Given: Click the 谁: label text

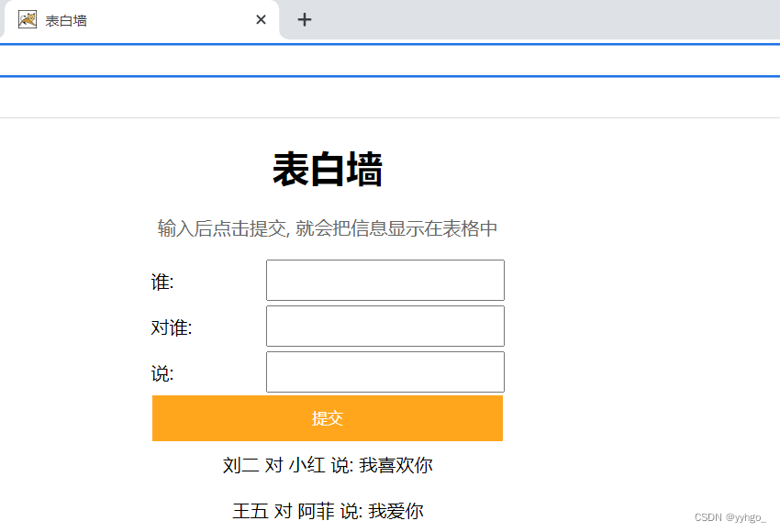Looking at the screenshot, I should click(162, 282).
